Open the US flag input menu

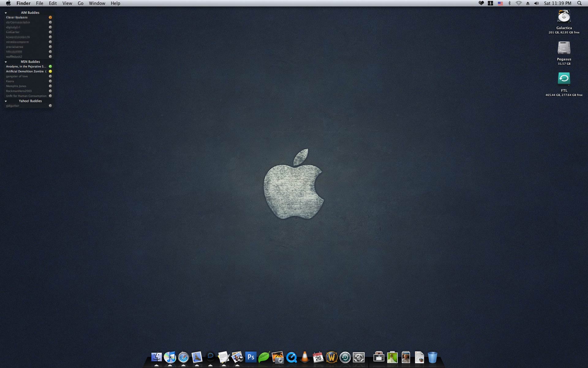coord(500,3)
